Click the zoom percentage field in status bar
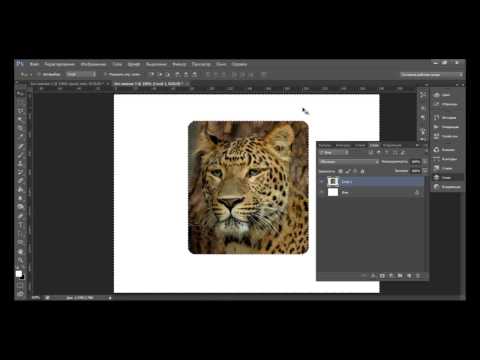The height and width of the screenshot is (360, 480). click(36, 298)
